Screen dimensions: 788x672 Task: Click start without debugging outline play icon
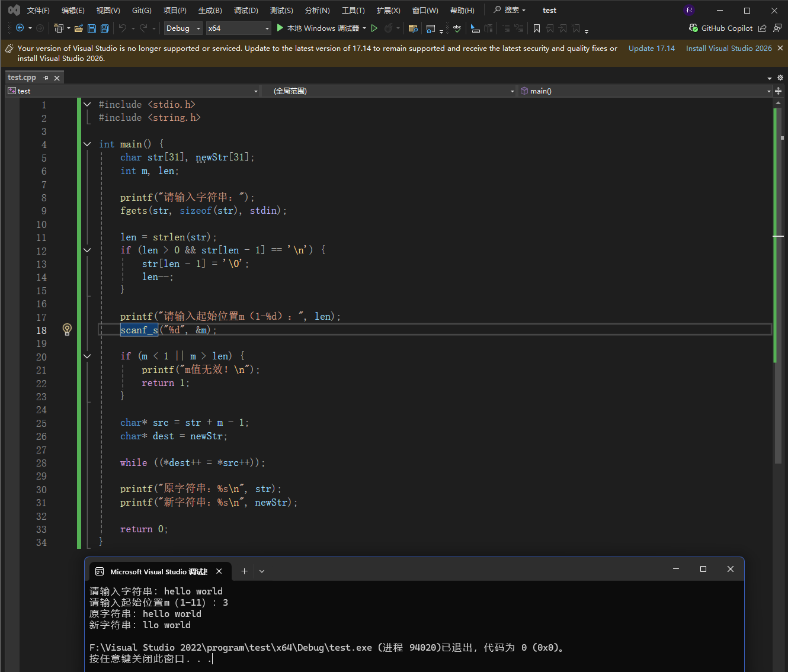[374, 28]
